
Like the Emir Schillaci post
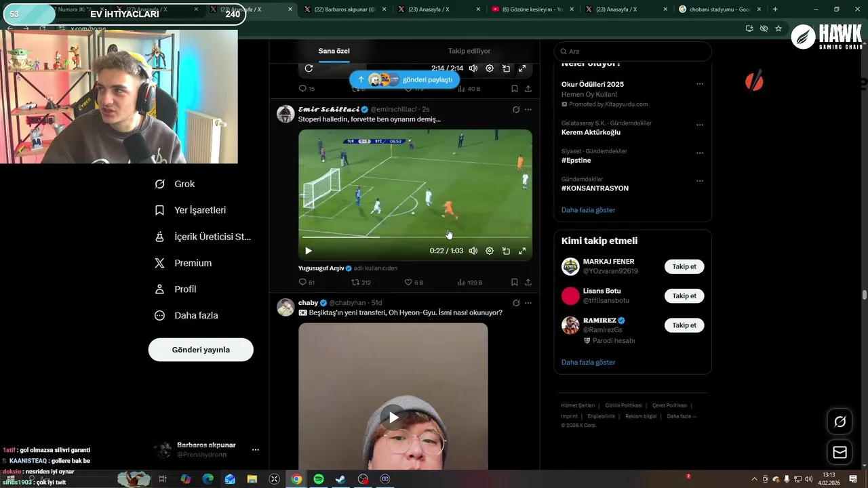pyautogui.click(x=414, y=283)
